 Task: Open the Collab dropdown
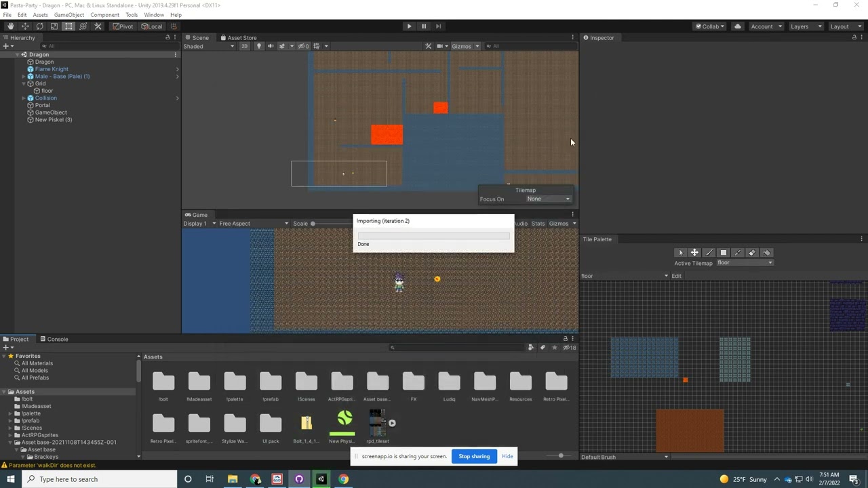click(x=709, y=26)
